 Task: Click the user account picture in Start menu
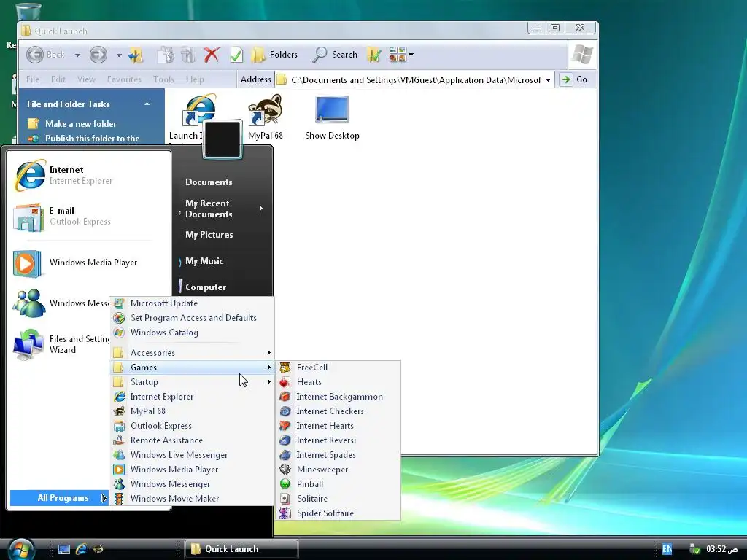pyautogui.click(x=222, y=139)
